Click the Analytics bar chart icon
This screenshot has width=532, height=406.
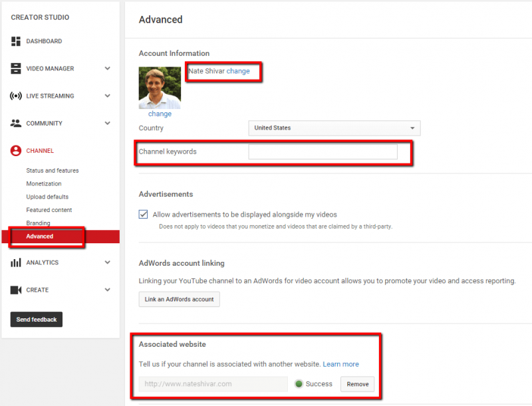click(x=15, y=262)
